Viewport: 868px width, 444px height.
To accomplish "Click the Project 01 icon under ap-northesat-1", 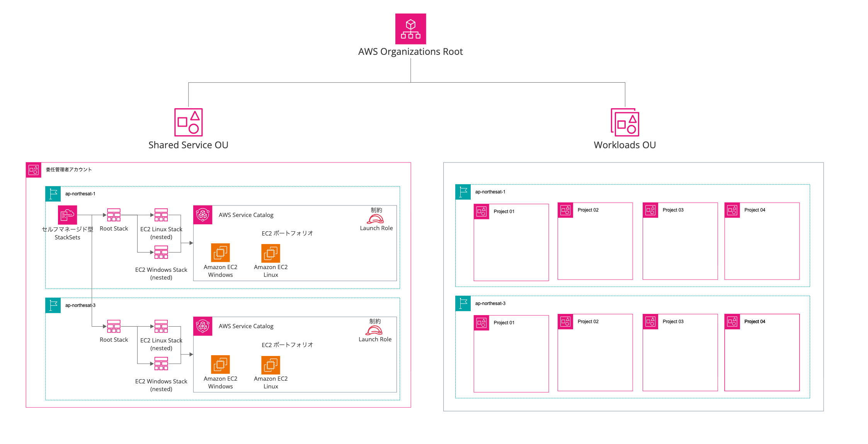I will pyautogui.click(x=481, y=212).
